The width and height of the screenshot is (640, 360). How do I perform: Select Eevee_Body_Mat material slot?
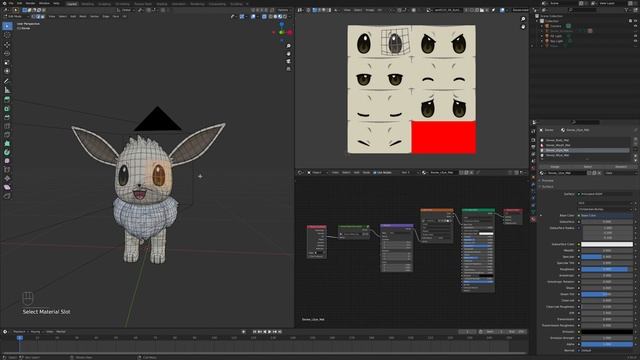pos(585,140)
